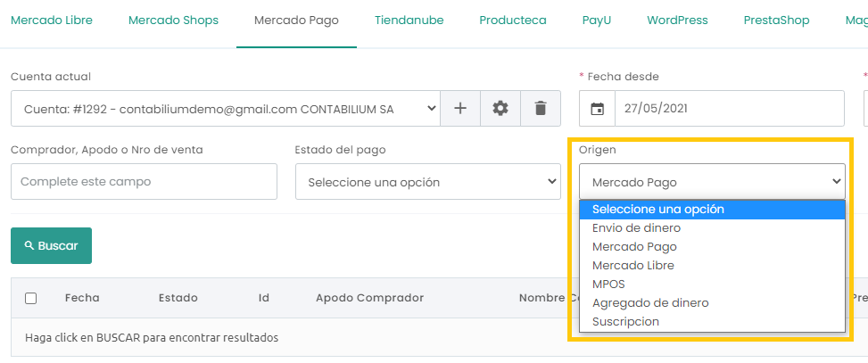Select 'Mercado Libre' in the Origen list
The height and width of the screenshot is (363, 868).
pos(713,266)
